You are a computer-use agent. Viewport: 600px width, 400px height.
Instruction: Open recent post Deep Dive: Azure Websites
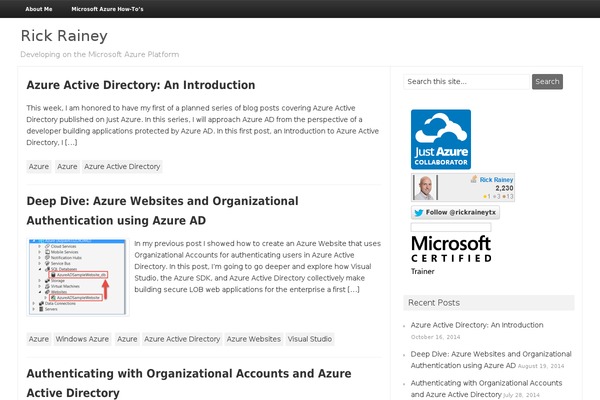pyautogui.click(x=491, y=359)
